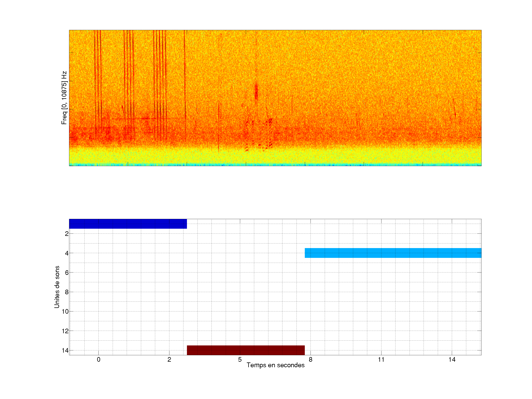
Task: Click the y-axis tick label 6
Action: tap(67, 272)
